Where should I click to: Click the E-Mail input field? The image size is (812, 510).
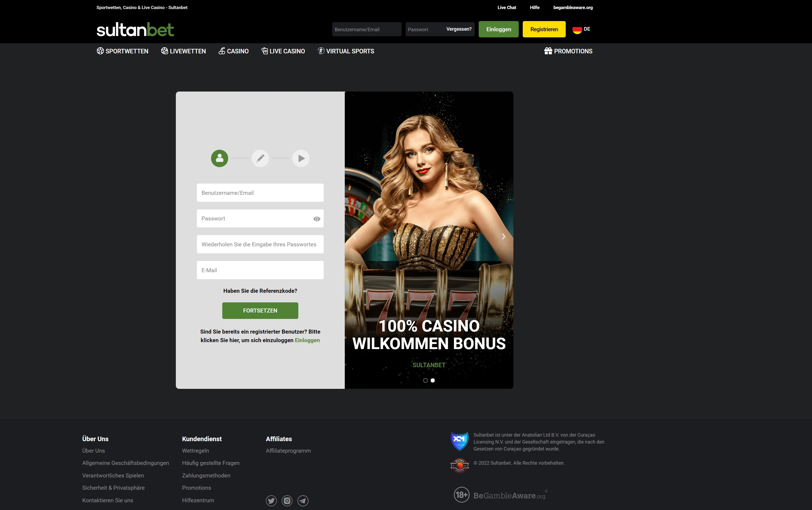point(260,270)
